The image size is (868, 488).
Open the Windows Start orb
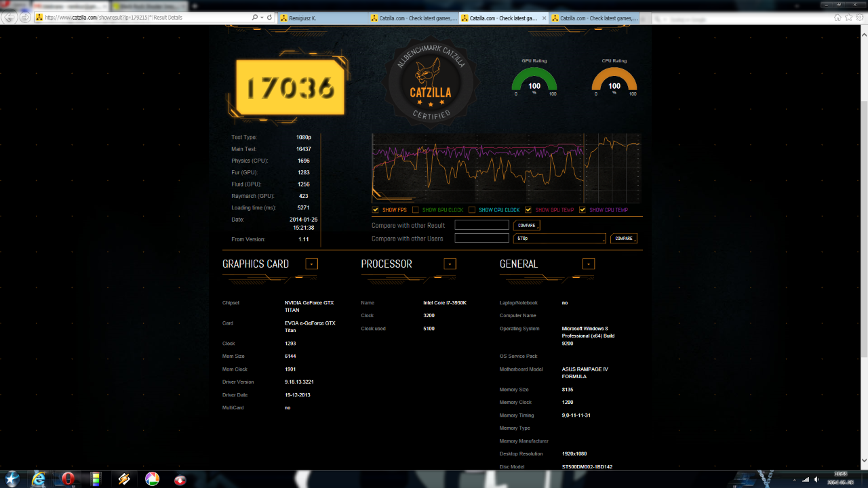11,479
